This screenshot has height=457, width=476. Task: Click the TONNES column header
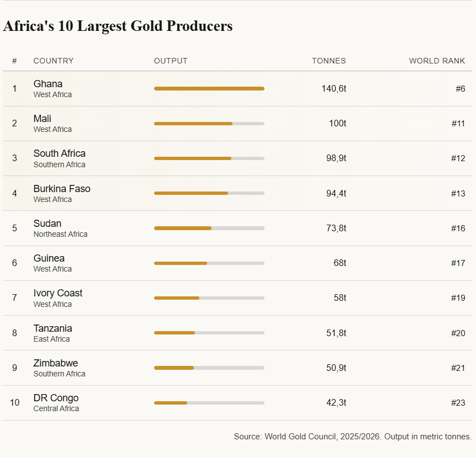click(x=329, y=61)
